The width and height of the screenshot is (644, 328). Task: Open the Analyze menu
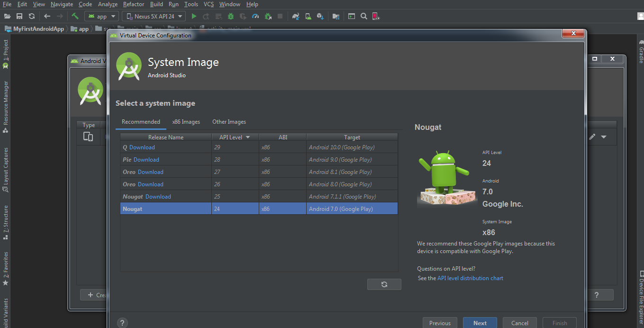click(108, 4)
